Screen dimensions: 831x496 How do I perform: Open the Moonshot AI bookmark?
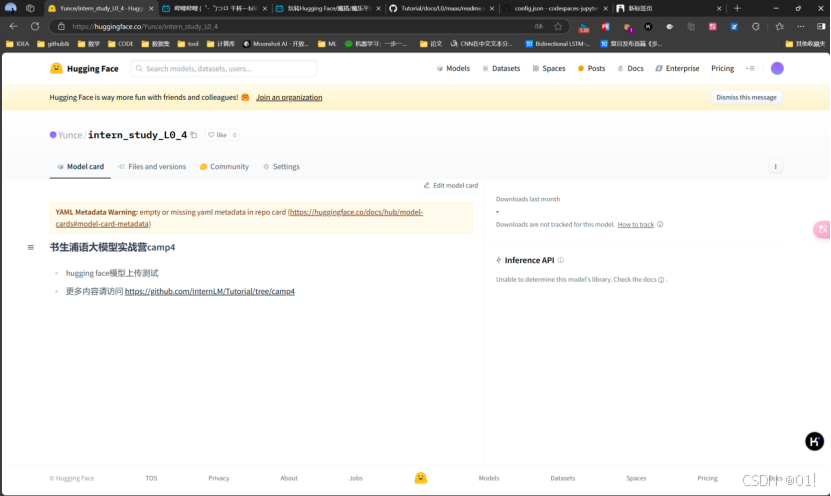pyautogui.click(x=276, y=44)
